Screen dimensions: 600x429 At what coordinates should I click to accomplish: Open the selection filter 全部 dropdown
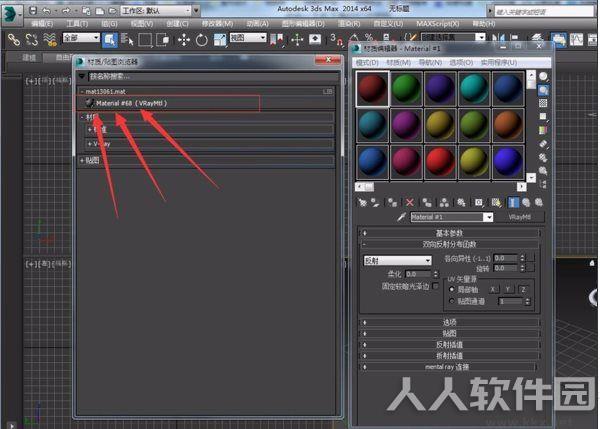pyautogui.click(x=81, y=38)
